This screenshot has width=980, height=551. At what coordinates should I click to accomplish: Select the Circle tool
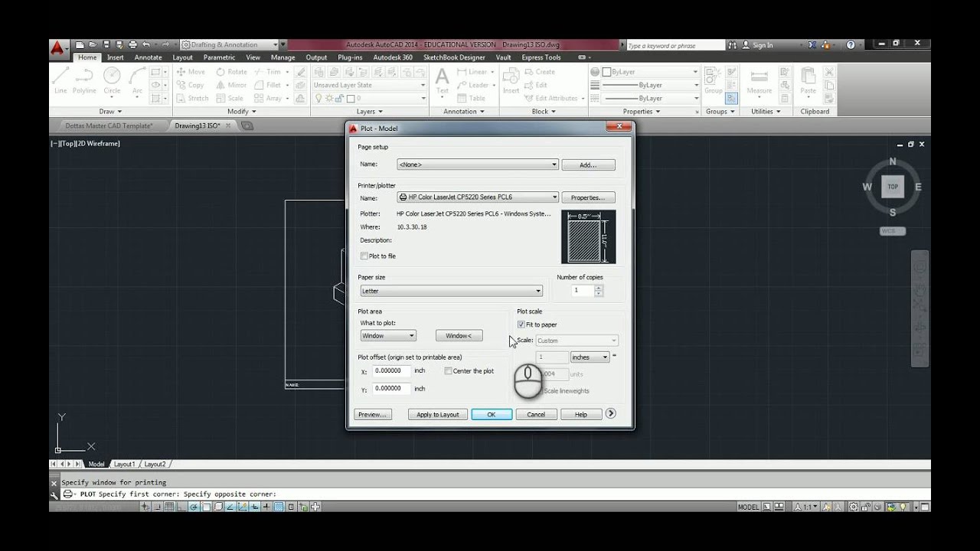click(x=112, y=81)
